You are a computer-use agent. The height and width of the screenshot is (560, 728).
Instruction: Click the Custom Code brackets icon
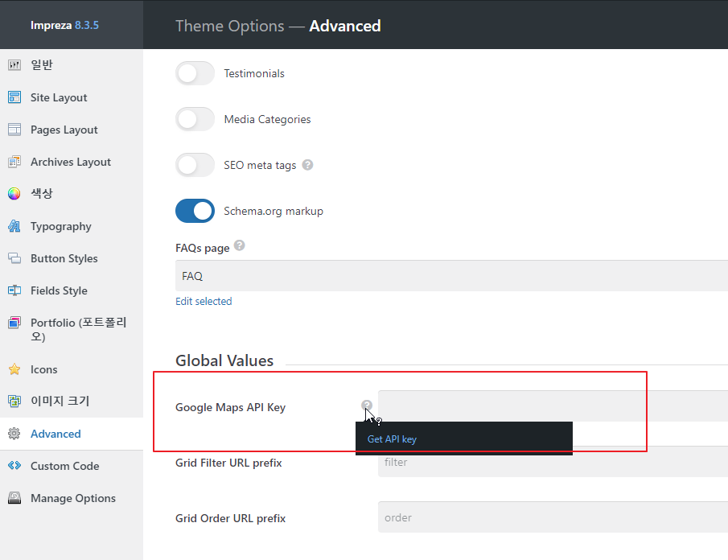14,465
